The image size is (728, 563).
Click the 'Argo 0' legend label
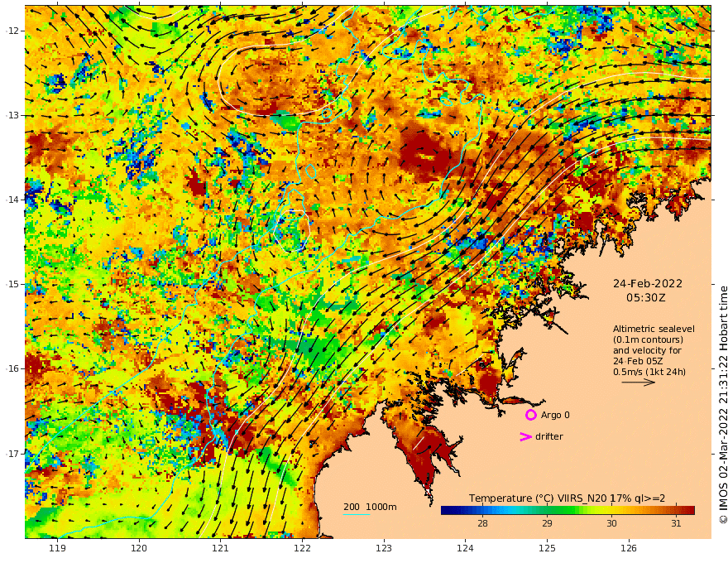[x=555, y=415]
